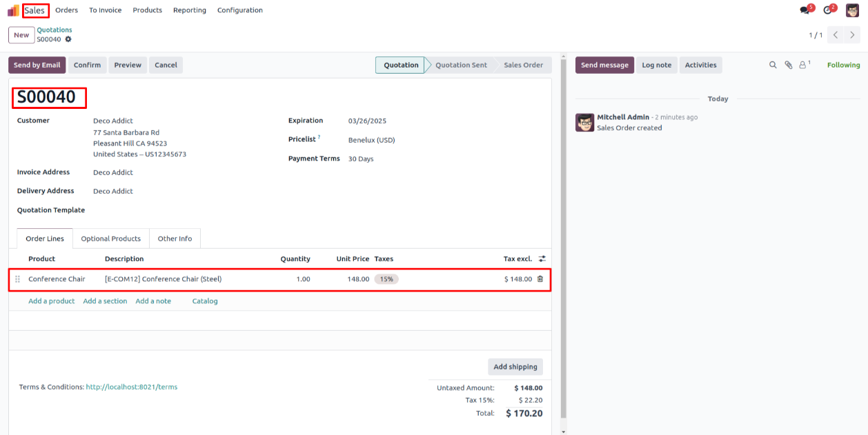This screenshot has width=868, height=435.
Task: Click the paperclip attachments icon
Action: click(x=788, y=65)
